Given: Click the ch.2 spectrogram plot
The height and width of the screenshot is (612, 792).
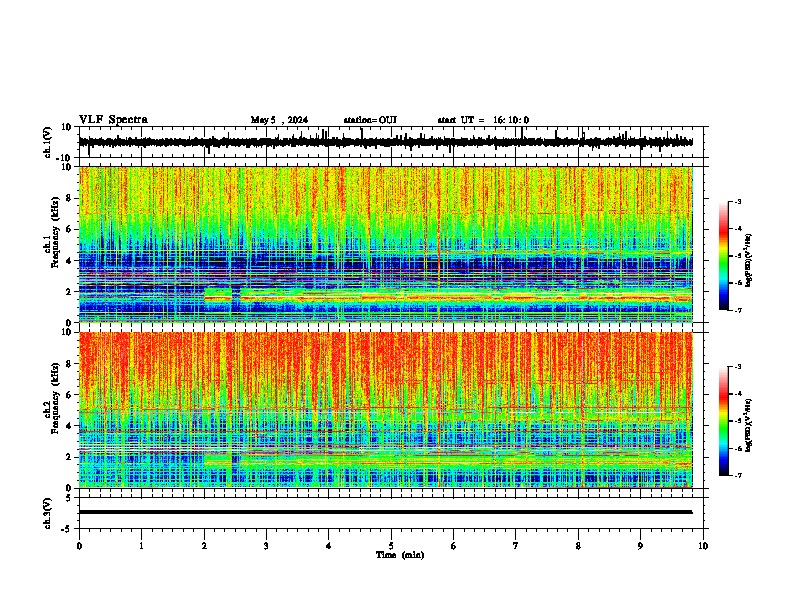Looking at the screenshot, I should 386,410.
